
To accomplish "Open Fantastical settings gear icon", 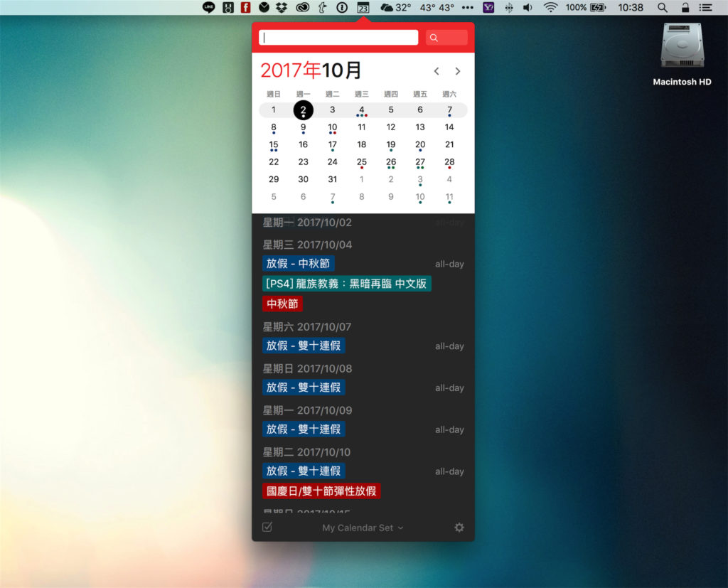I will (459, 527).
